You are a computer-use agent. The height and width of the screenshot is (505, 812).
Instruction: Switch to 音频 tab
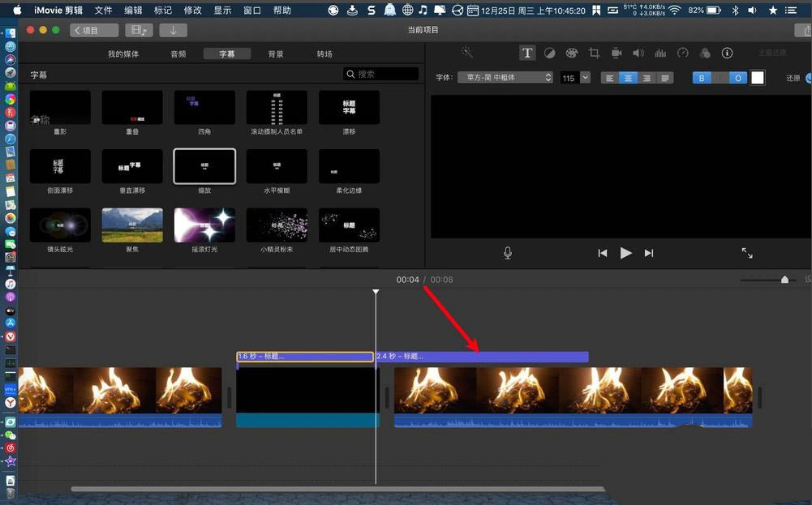click(178, 53)
